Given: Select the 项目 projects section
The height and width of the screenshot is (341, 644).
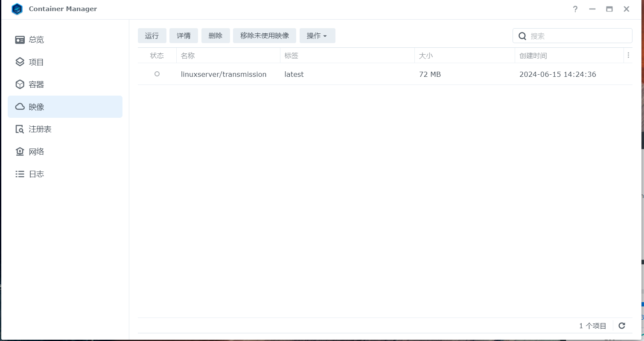Looking at the screenshot, I should [x=37, y=61].
